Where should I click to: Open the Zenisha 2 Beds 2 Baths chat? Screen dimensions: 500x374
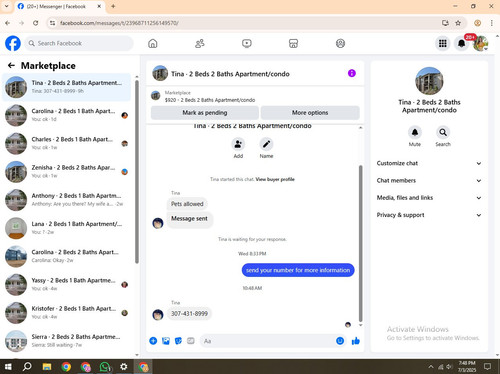(x=66, y=172)
